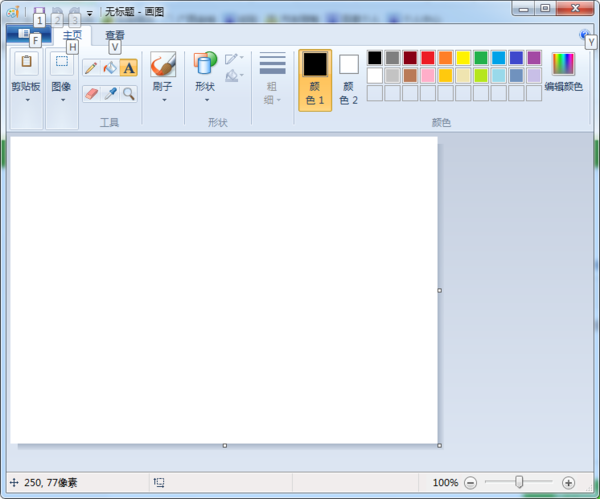Click the clipboard paste icon
The height and width of the screenshot is (499, 600).
pos(26,62)
